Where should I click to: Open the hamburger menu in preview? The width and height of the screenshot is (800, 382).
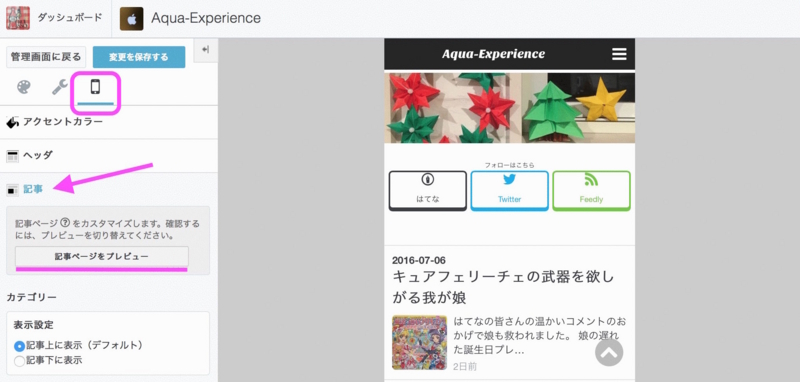pos(619,54)
